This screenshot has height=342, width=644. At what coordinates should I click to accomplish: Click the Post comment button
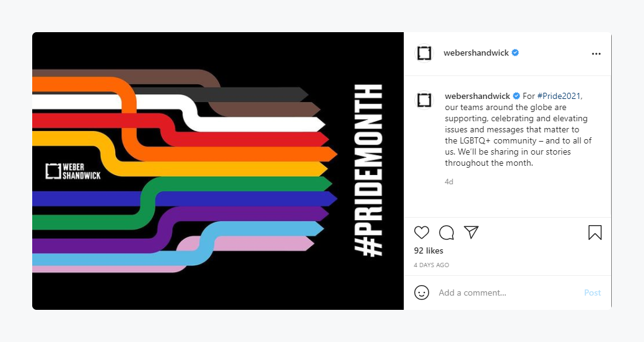click(592, 293)
